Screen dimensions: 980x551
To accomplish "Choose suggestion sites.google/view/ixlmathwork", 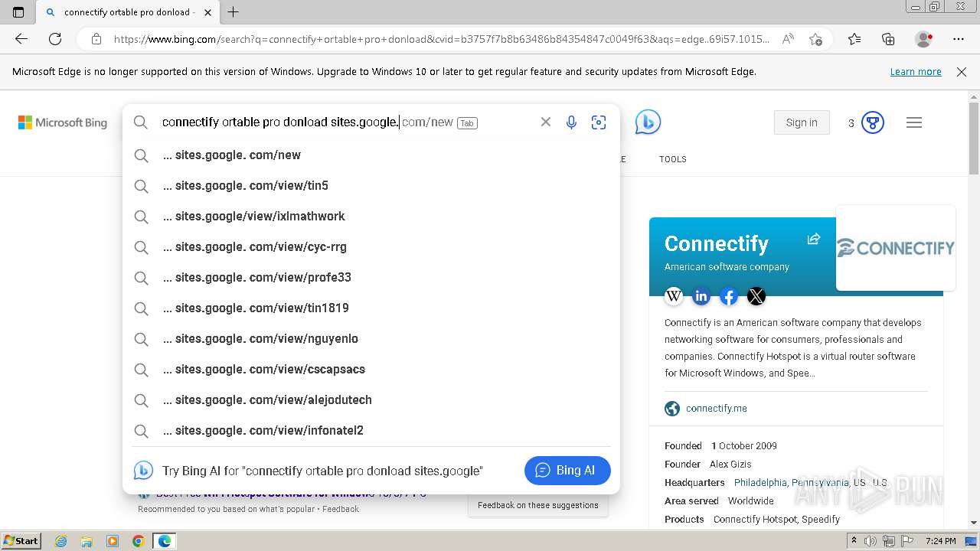I will 371,216.
